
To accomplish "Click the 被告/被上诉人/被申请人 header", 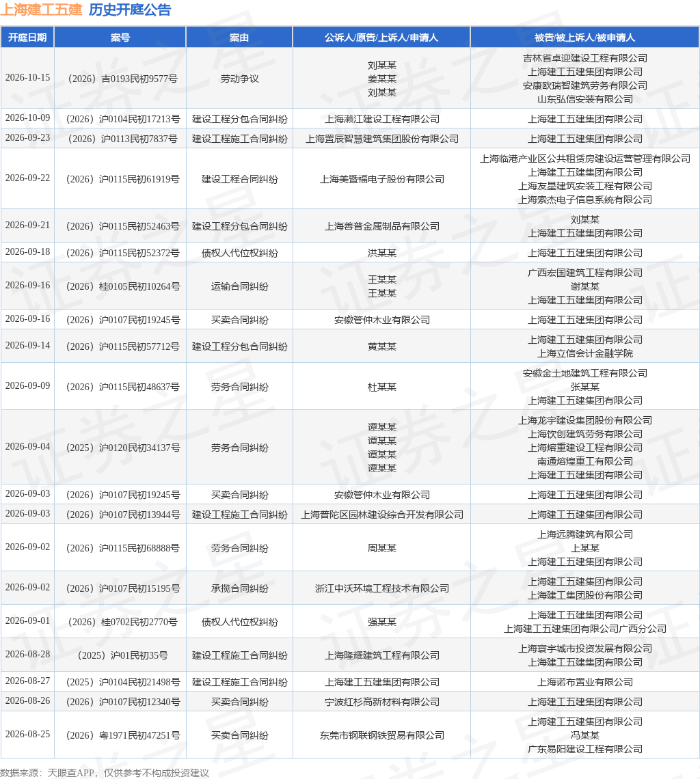I will click(x=584, y=38).
